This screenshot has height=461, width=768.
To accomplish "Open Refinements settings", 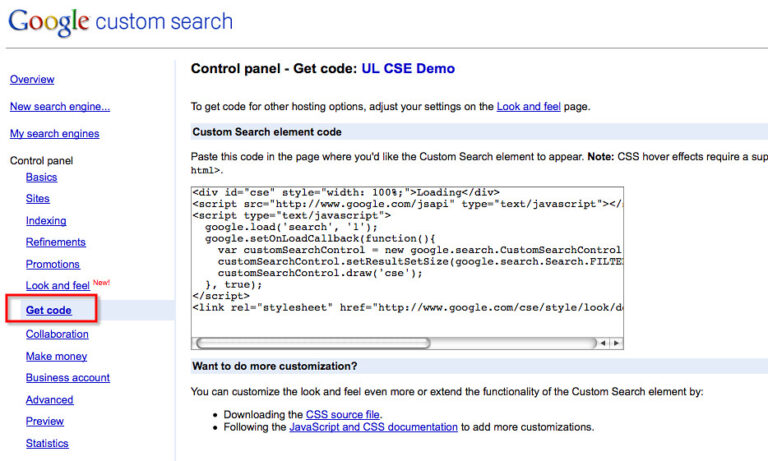I will point(56,242).
